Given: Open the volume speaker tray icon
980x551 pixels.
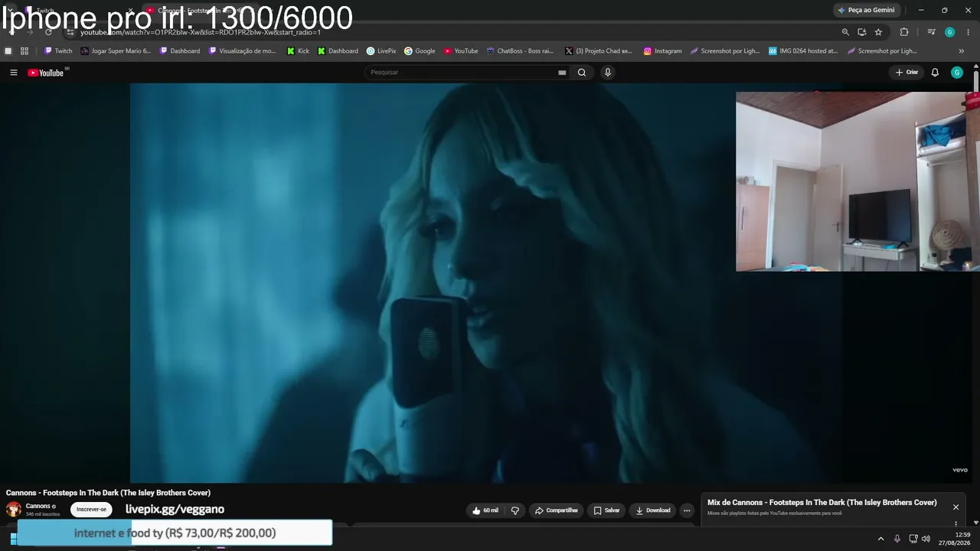Looking at the screenshot, I should tap(926, 539).
